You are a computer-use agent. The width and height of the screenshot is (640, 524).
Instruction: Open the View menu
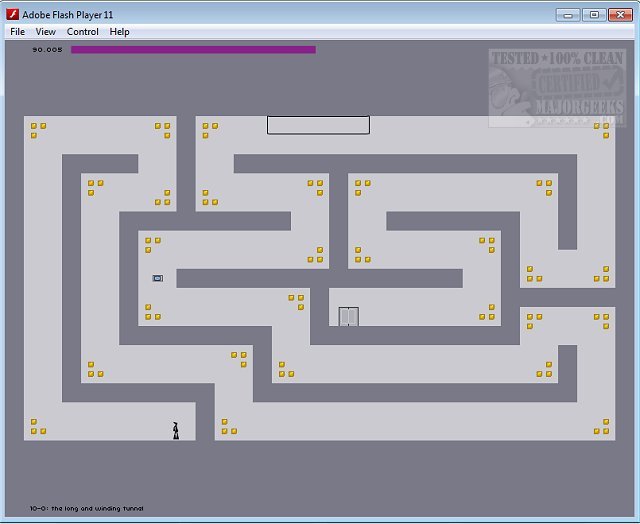click(45, 32)
